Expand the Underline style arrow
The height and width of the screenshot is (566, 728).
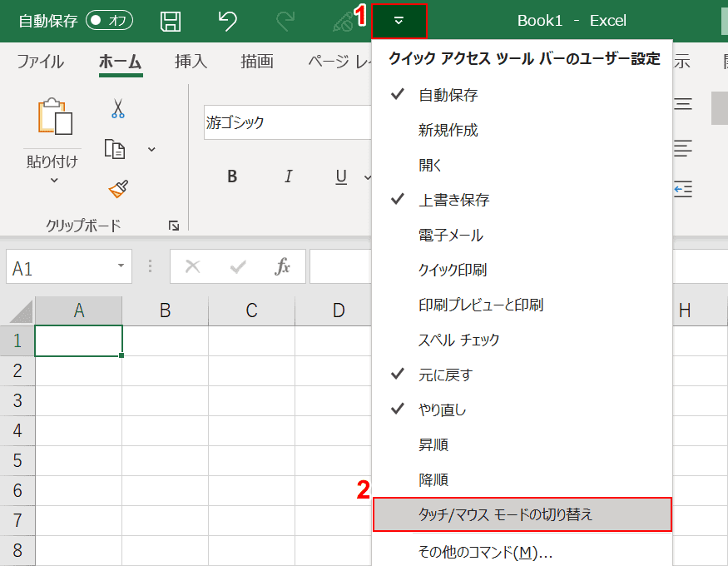pos(367,177)
